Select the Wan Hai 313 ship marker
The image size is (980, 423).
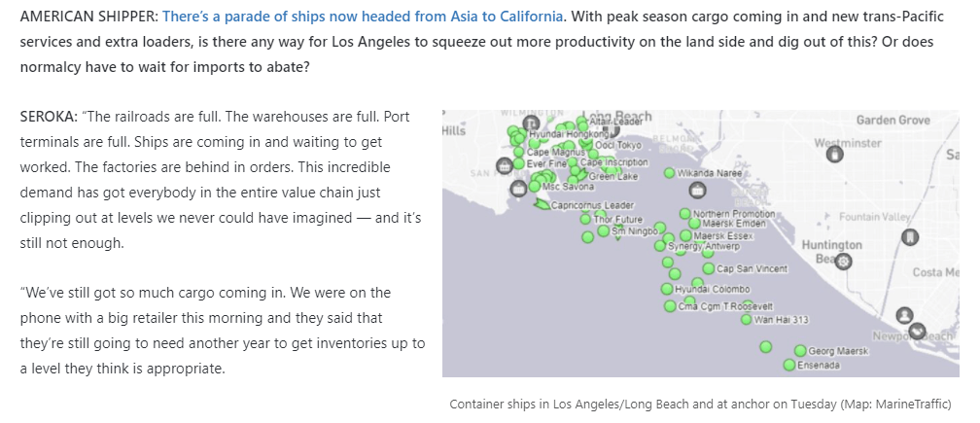(747, 320)
